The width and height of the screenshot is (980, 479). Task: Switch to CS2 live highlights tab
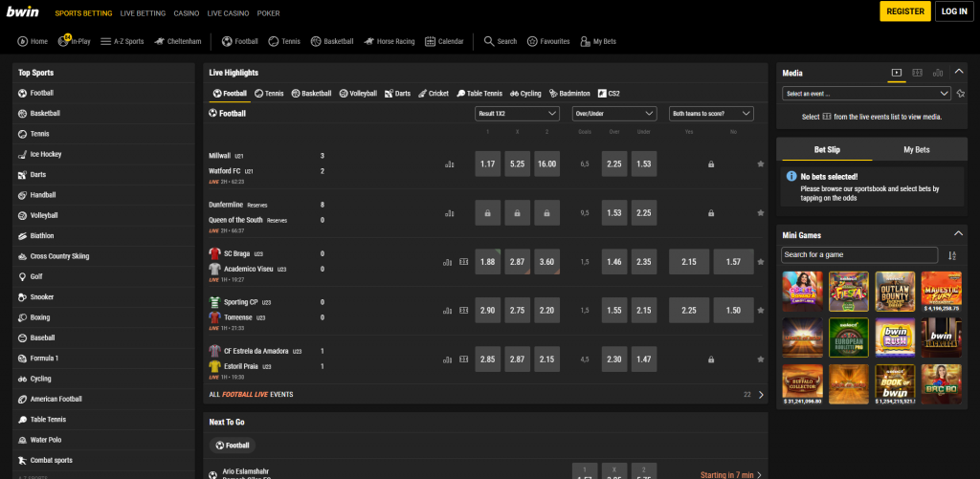point(609,94)
